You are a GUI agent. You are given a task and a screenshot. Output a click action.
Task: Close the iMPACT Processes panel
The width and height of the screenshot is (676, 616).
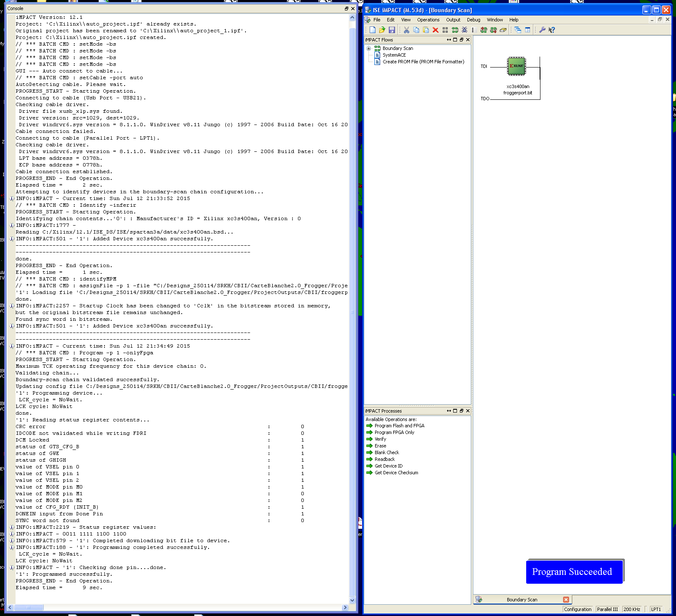click(x=468, y=411)
